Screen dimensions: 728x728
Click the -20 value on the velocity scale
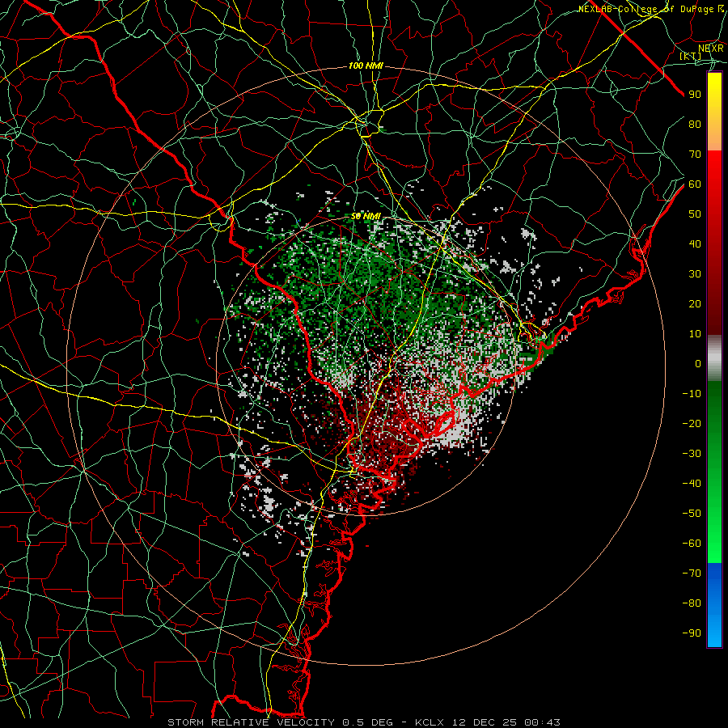point(692,423)
